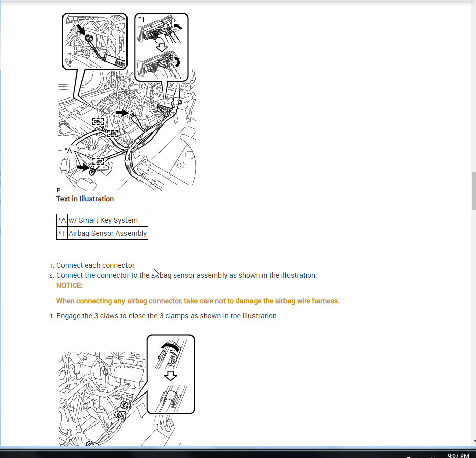
Task: Click step r 'Connect each connector.'
Action: click(96, 265)
